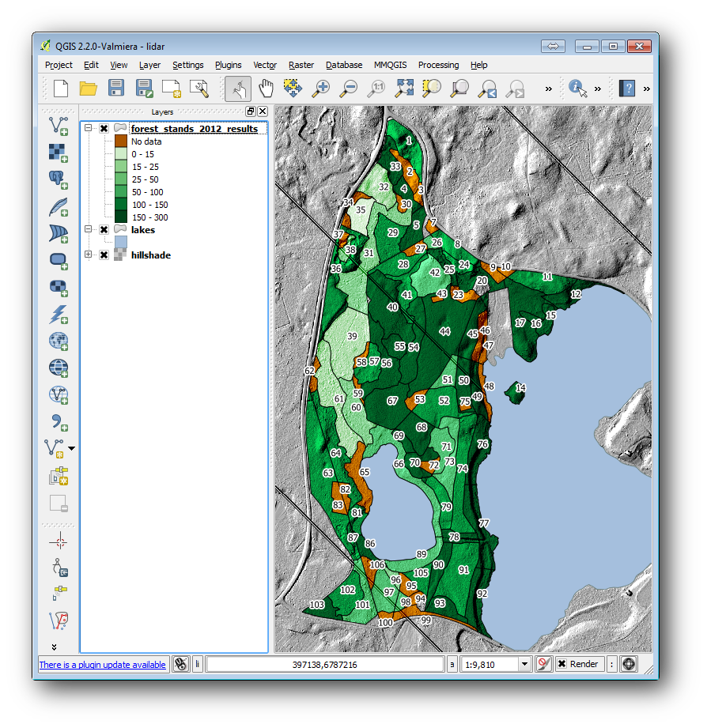The image size is (707, 728).
Task: Uncheck the Render checkbox in status bar
Action: coord(561,665)
